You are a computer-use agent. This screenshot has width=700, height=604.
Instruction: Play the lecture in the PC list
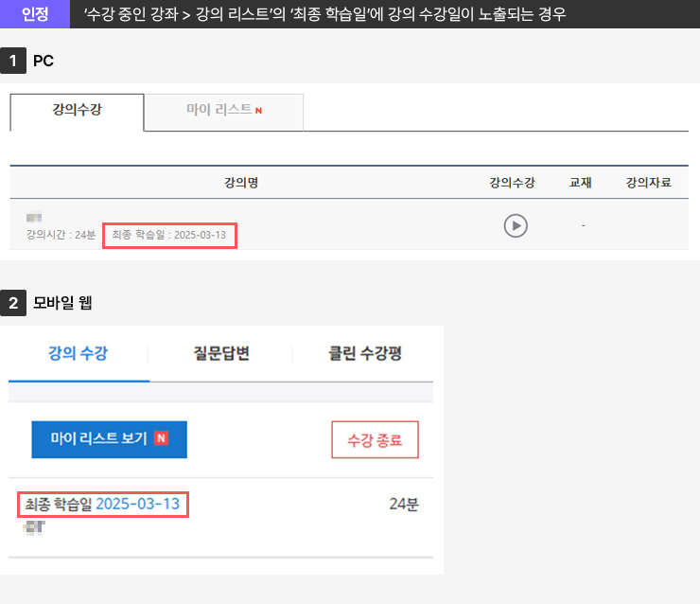click(x=515, y=225)
